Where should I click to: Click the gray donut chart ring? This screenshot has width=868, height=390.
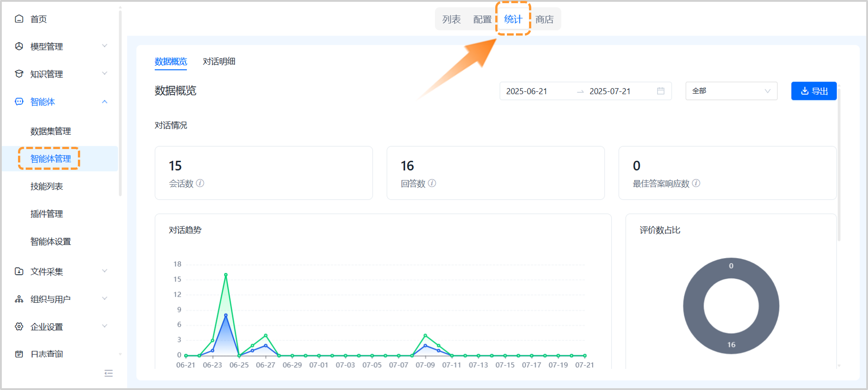[x=693, y=306]
